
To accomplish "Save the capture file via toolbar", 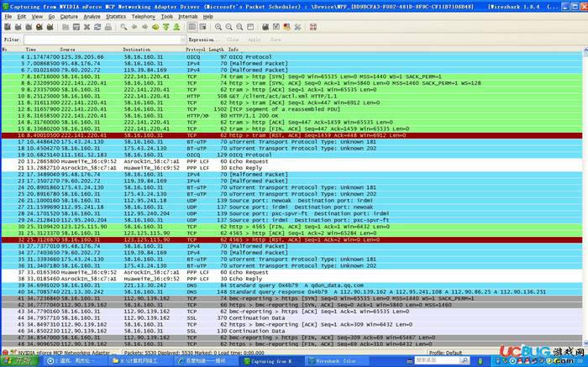I will click(76, 27).
